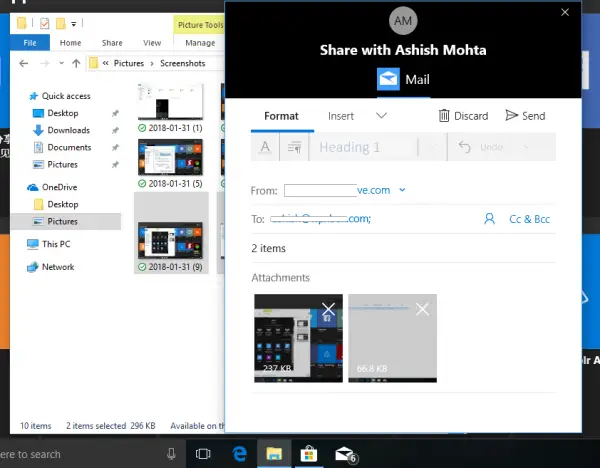Image resolution: width=600 pixels, height=468 pixels.
Task: Expand breadcrumb chevron after Pictures
Action: click(x=152, y=64)
